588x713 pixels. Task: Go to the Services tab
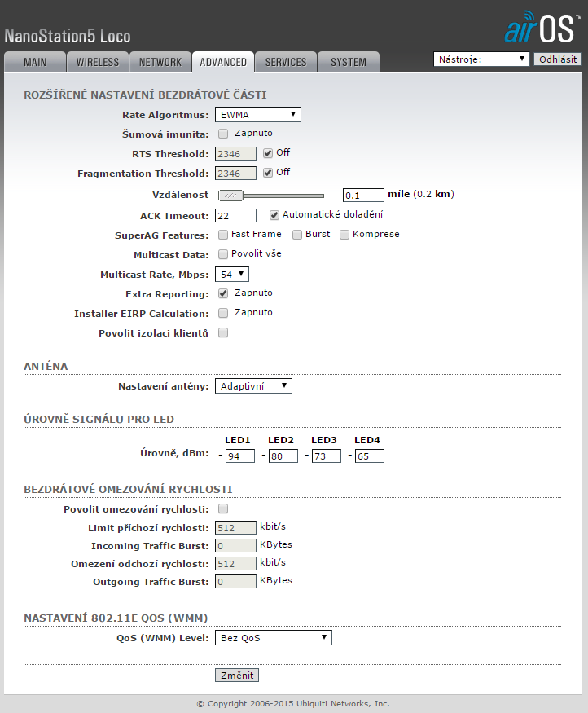[x=286, y=62]
